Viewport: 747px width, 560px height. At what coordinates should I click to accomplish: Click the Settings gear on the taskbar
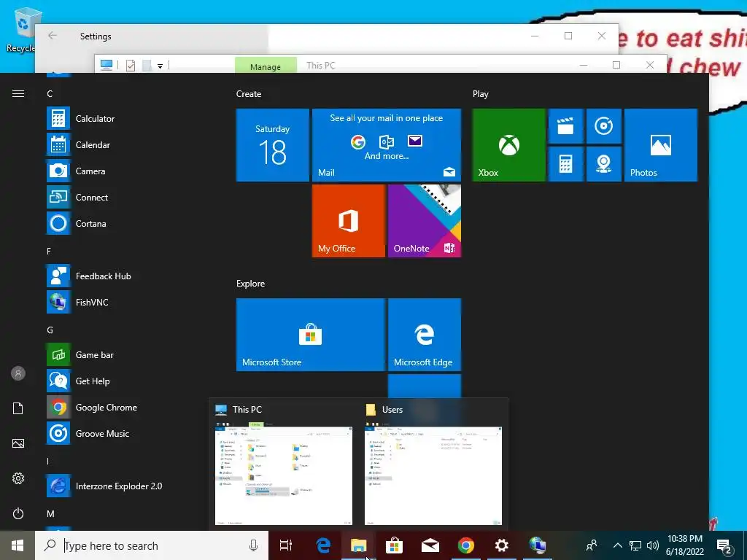[502, 545]
